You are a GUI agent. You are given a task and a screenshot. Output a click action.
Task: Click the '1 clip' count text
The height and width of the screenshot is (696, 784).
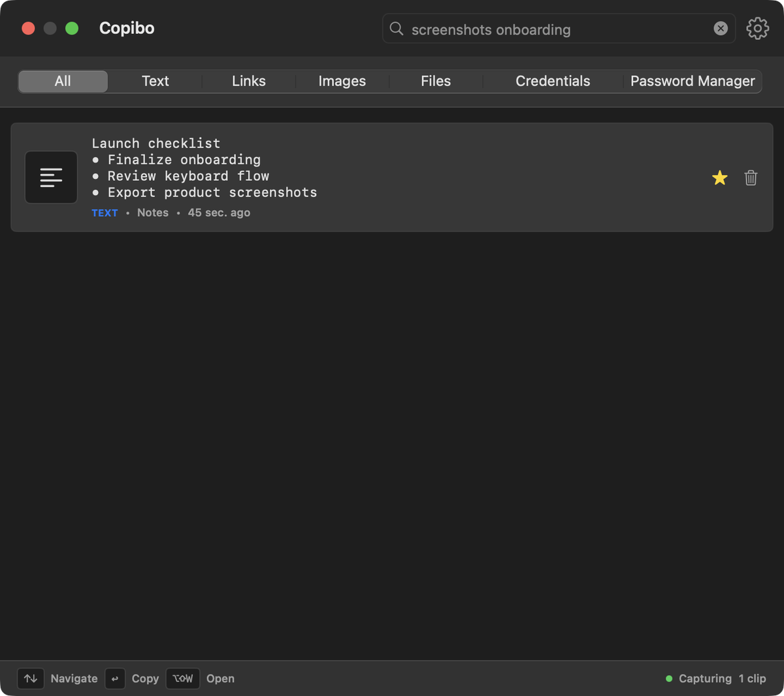[752, 678]
